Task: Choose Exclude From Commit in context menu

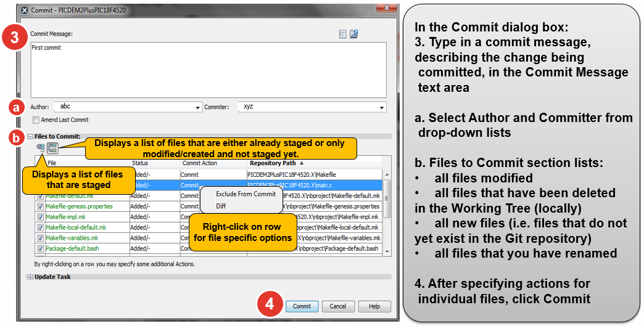Action: pyautogui.click(x=246, y=194)
